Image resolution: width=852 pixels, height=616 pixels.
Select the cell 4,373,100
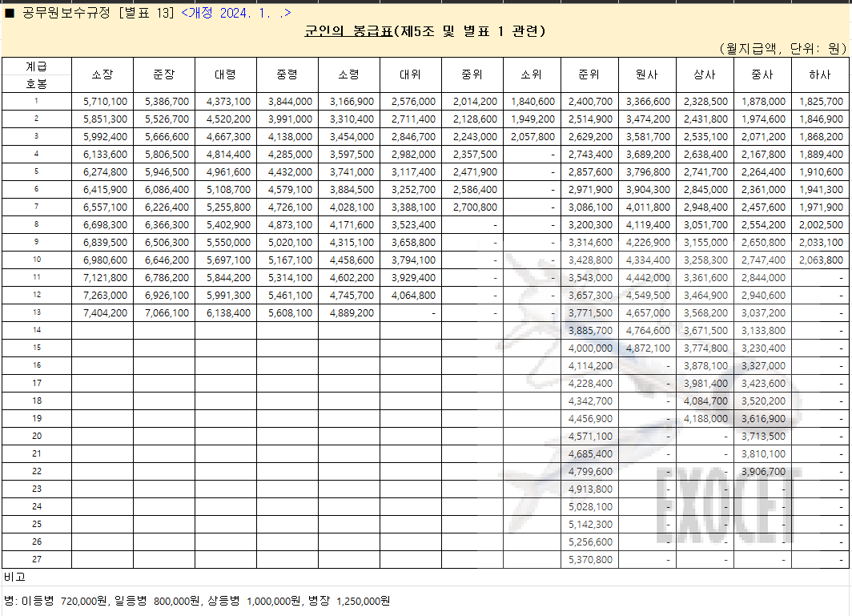[x=226, y=102]
